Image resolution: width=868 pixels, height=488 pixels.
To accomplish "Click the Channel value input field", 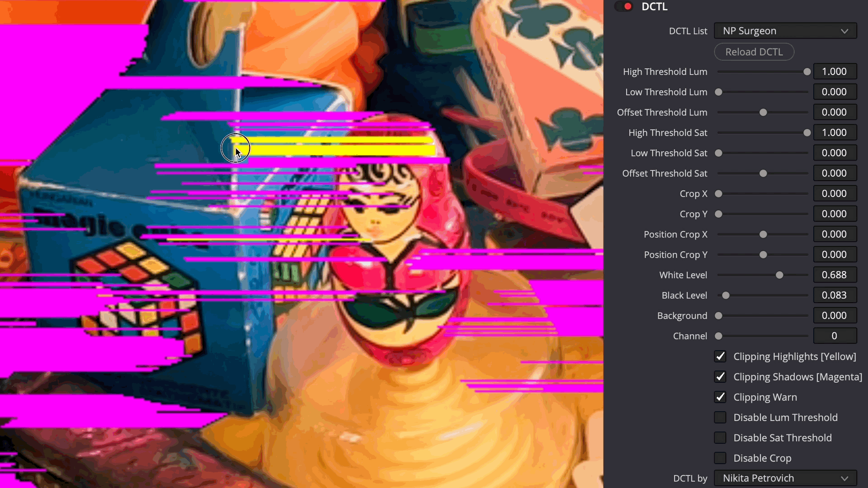I will pos(834,336).
